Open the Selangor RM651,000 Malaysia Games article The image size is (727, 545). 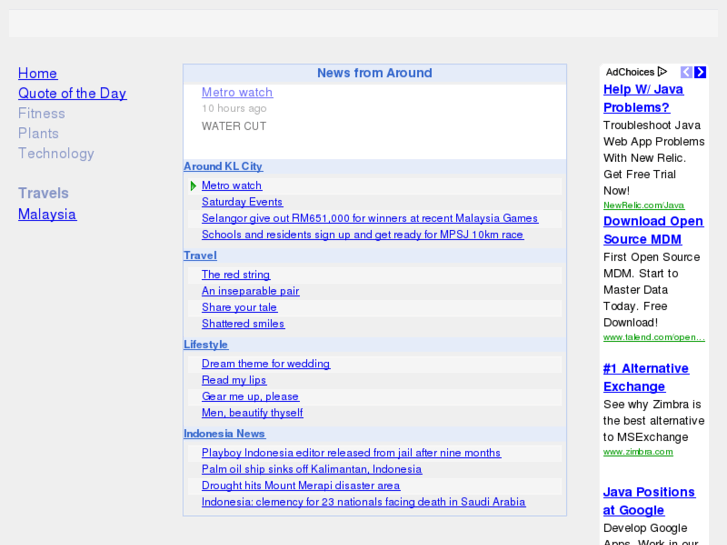tap(370, 218)
